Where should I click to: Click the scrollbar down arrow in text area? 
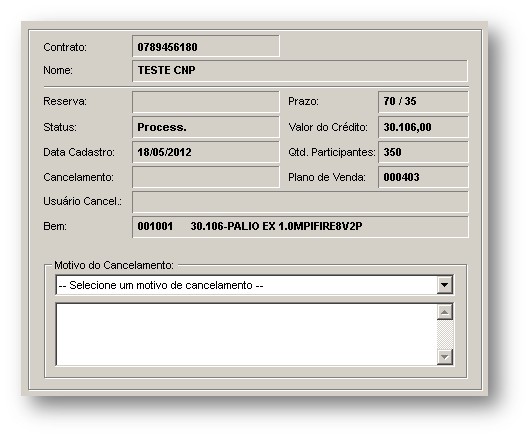(x=444, y=357)
